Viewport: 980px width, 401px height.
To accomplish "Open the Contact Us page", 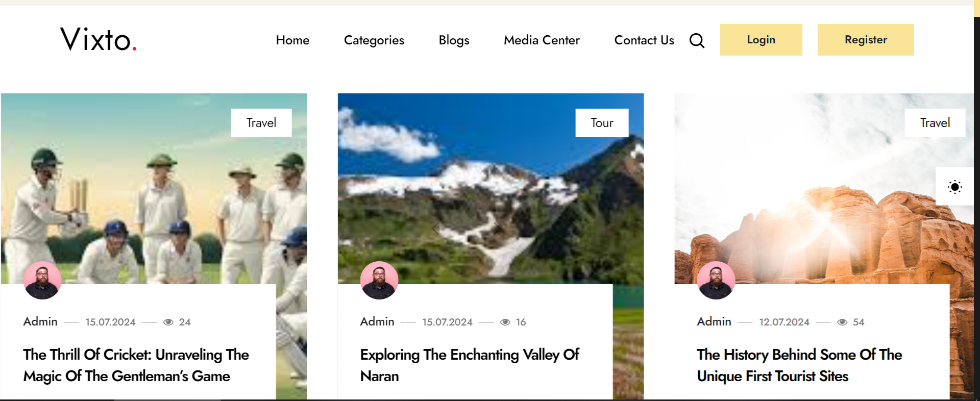I will 644,40.
